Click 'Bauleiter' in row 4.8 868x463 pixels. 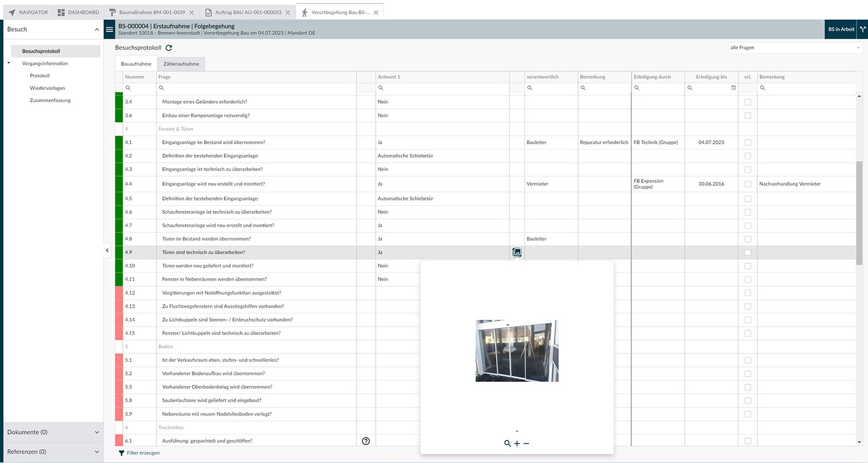point(536,239)
